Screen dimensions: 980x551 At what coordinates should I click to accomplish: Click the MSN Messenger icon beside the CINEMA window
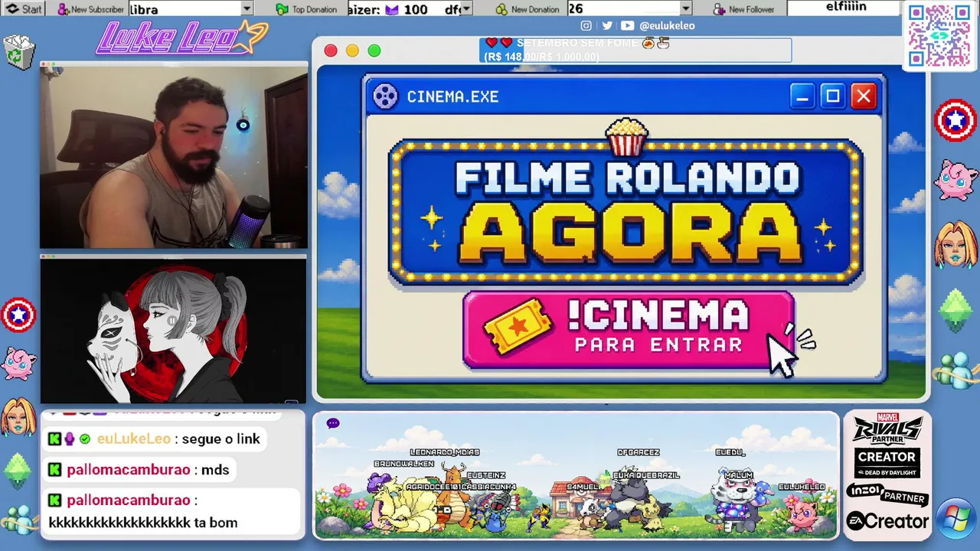pyautogui.click(x=955, y=371)
